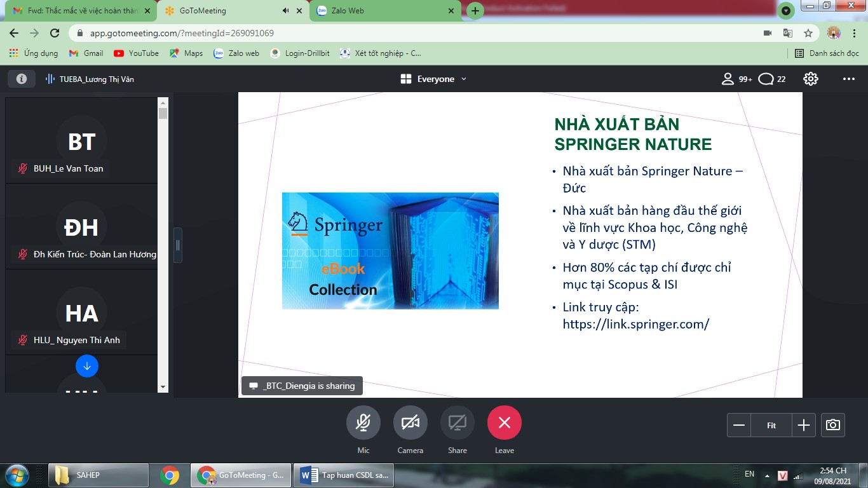Open Chrome three-dot menu
This screenshot has width=868, height=488.
pyautogui.click(x=855, y=33)
